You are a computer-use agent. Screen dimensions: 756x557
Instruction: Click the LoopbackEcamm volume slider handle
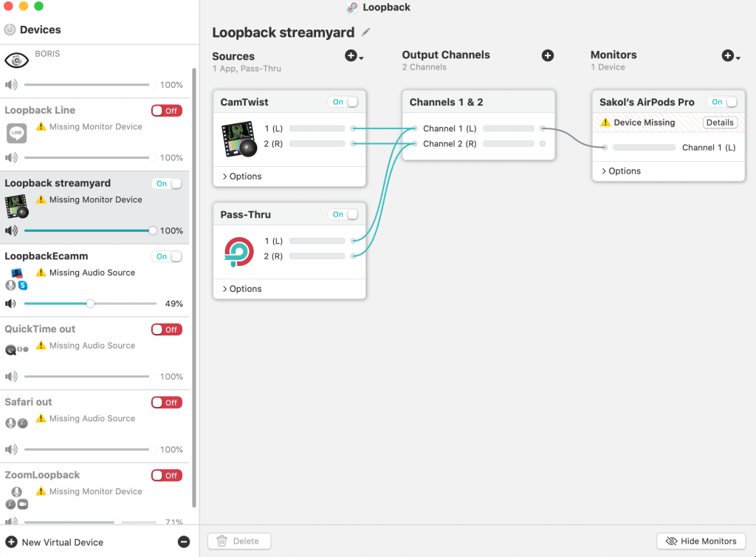90,304
